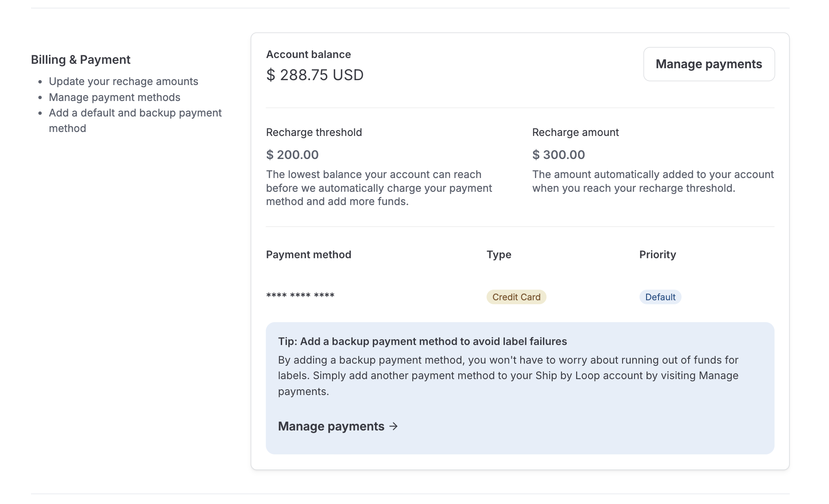Screen dimensions: 829x504
Task: Click the Account balance label
Action: pyautogui.click(x=308, y=54)
